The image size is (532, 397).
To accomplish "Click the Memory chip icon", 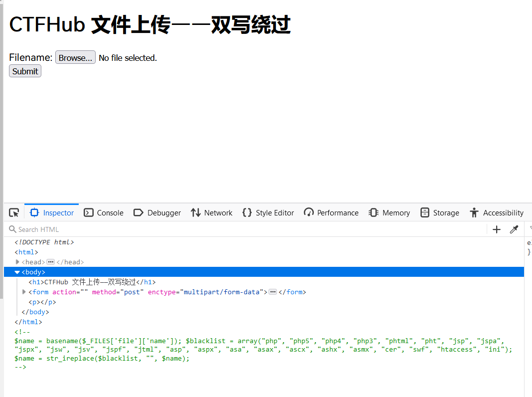I will (374, 212).
